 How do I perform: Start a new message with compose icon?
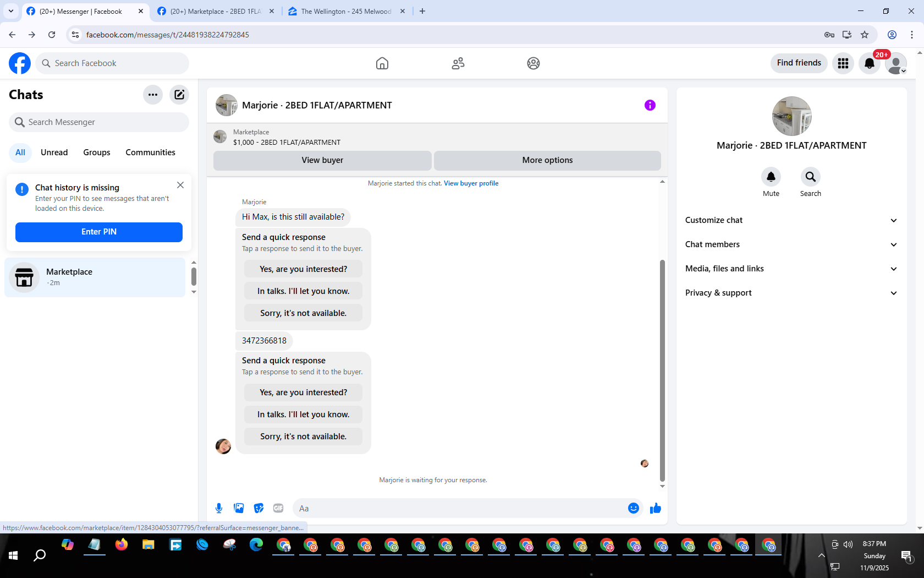point(179,95)
